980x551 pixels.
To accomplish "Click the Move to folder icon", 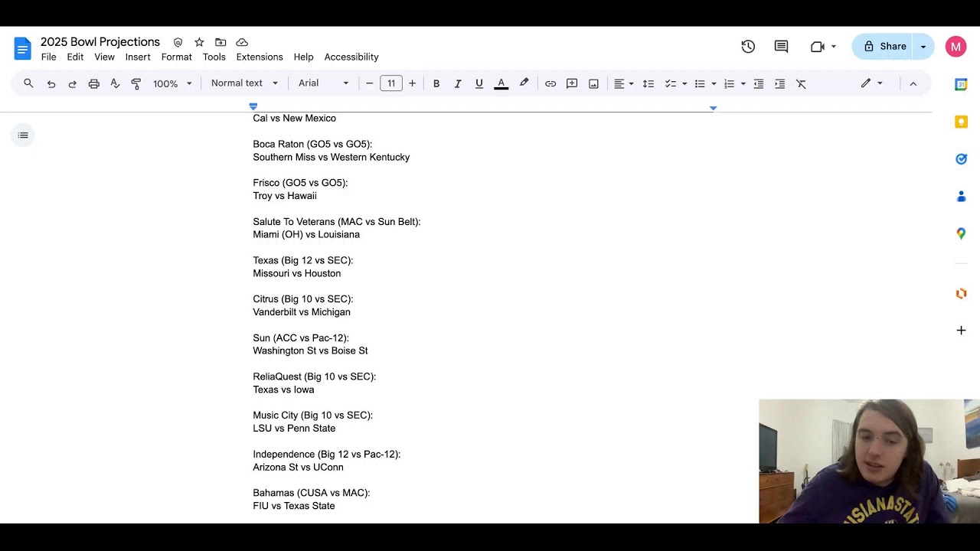I will click(x=220, y=42).
